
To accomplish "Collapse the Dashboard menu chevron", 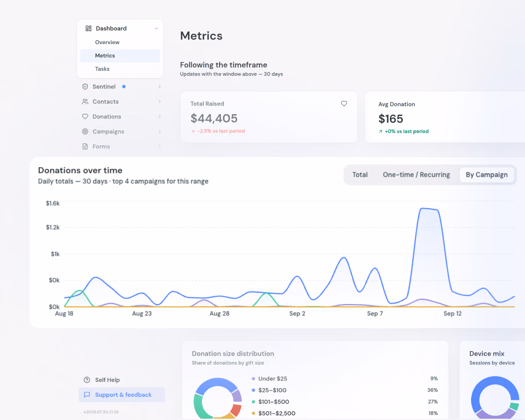I will [x=156, y=28].
